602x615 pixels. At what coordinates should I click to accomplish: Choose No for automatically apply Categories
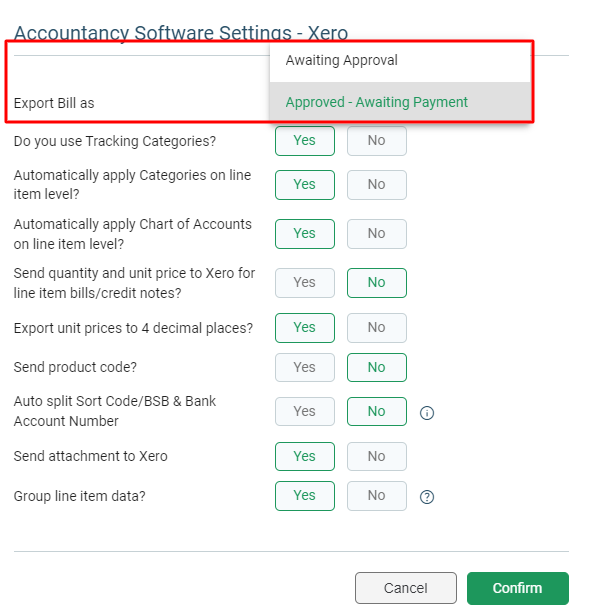pyautogui.click(x=376, y=185)
